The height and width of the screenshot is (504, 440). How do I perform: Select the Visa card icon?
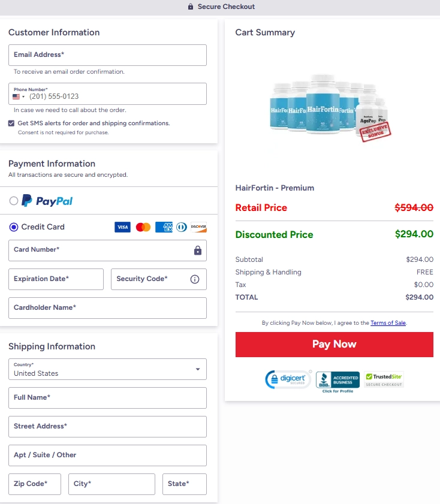pyautogui.click(x=122, y=227)
